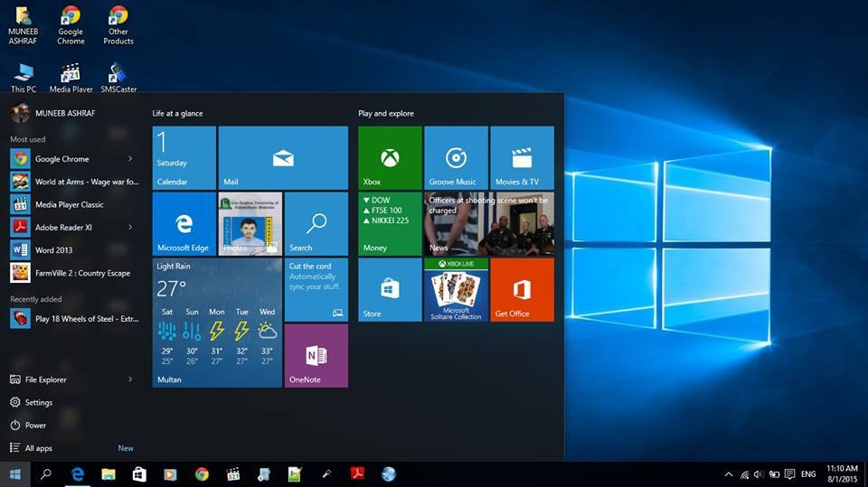Open the Store from the taskbar

pyautogui.click(x=139, y=474)
